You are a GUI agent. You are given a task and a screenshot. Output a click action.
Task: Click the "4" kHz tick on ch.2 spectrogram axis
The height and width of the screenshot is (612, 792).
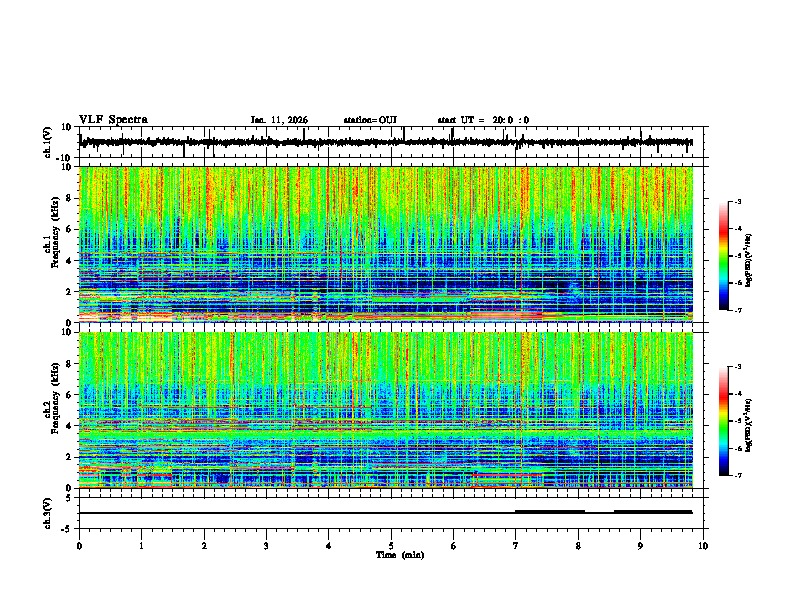[x=69, y=426]
